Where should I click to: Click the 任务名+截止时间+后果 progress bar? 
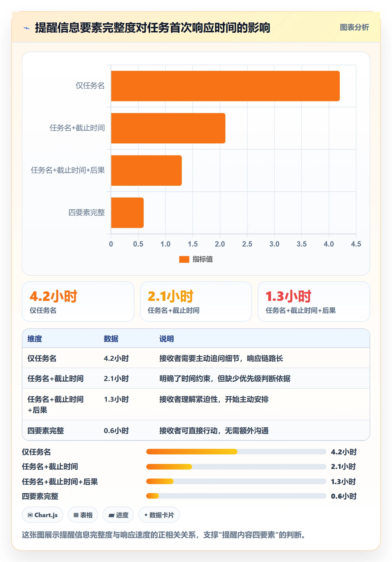tap(236, 481)
